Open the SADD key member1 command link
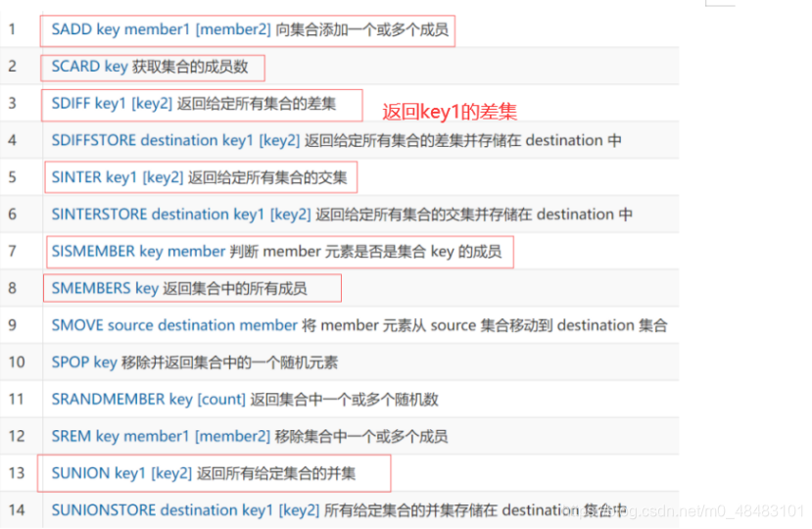812x529 pixels. (161, 29)
